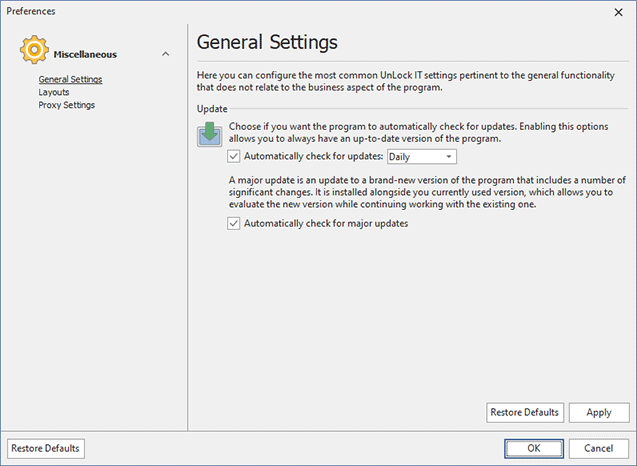
Task: Click the Update section group label
Action: click(213, 107)
